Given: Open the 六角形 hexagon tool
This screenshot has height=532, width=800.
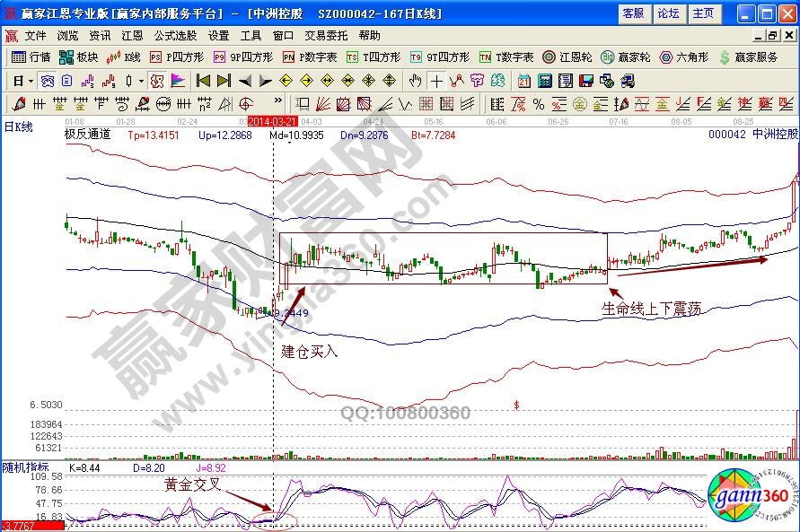Looking at the screenshot, I should pos(684,57).
